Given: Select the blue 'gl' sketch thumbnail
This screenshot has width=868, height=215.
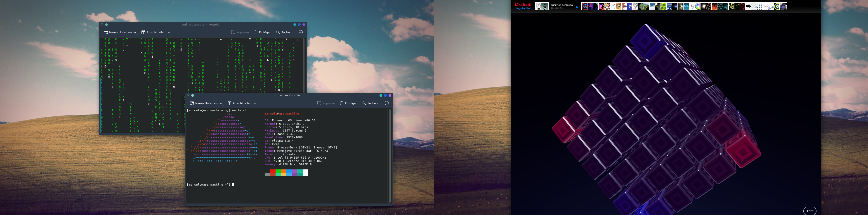Looking at the screenshot, I should tap(630, 6).
